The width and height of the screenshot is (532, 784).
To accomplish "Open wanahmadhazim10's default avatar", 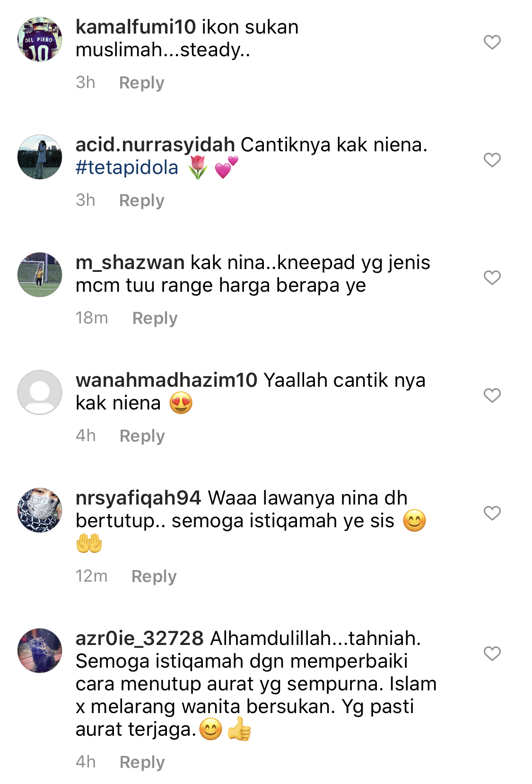I will (40, 392).
